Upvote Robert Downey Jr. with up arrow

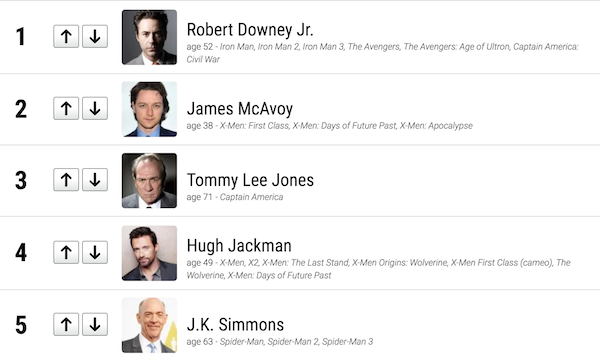click(66, 37)
